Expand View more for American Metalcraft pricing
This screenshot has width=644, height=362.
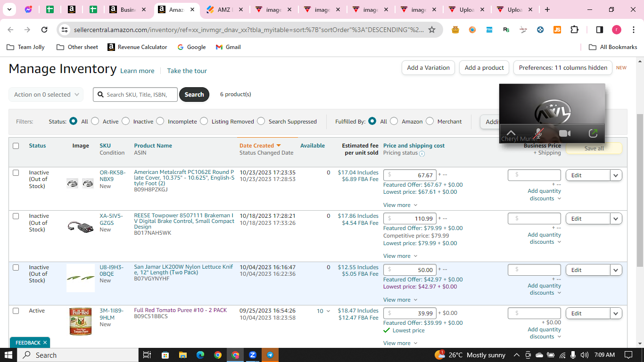point(400,205)
